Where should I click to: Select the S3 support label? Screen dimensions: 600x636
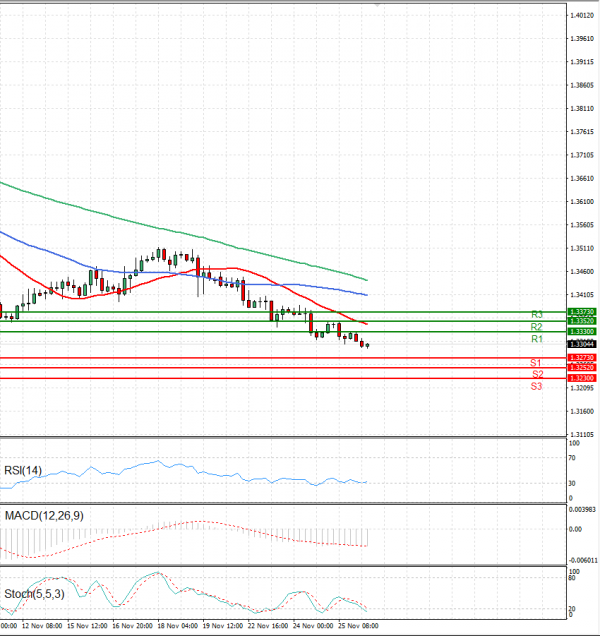point(536,386)
